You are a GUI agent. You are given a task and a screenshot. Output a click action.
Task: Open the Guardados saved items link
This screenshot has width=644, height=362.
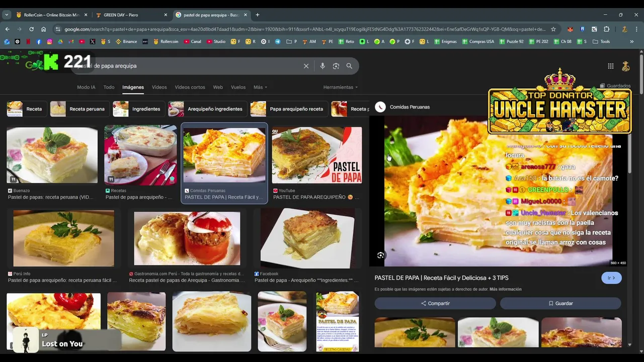pyautogui.click(x=615, y=86)
